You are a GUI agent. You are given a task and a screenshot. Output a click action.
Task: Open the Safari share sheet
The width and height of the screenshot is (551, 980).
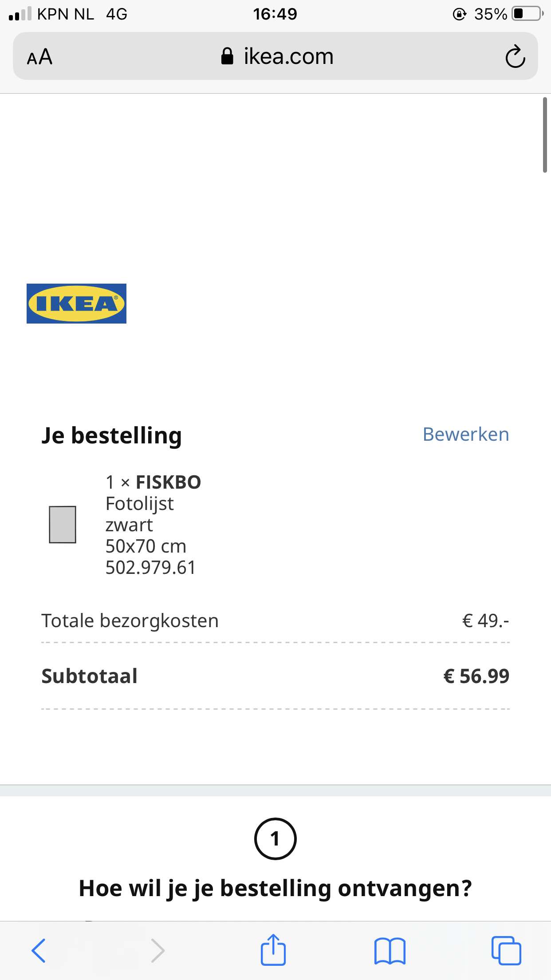pyautogui.click(x=273, y=950)
